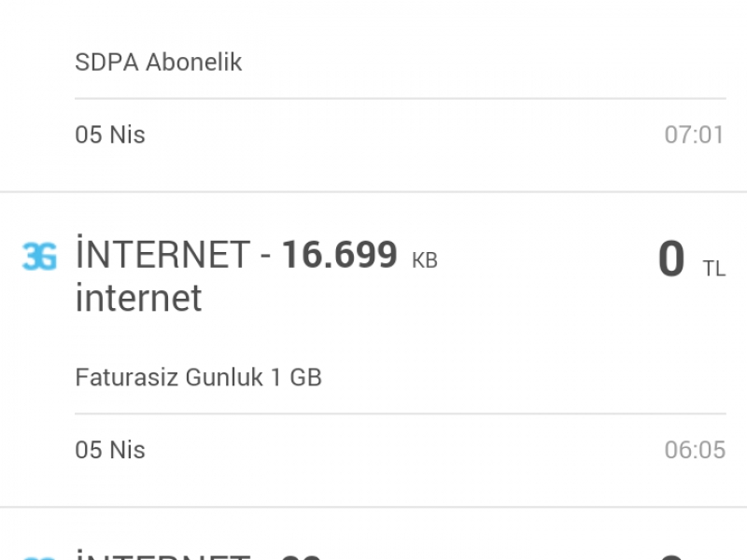Click the bold 16.699 data amount
The width and height of the screenshot is (747, 560).
[x=340, y=255]
